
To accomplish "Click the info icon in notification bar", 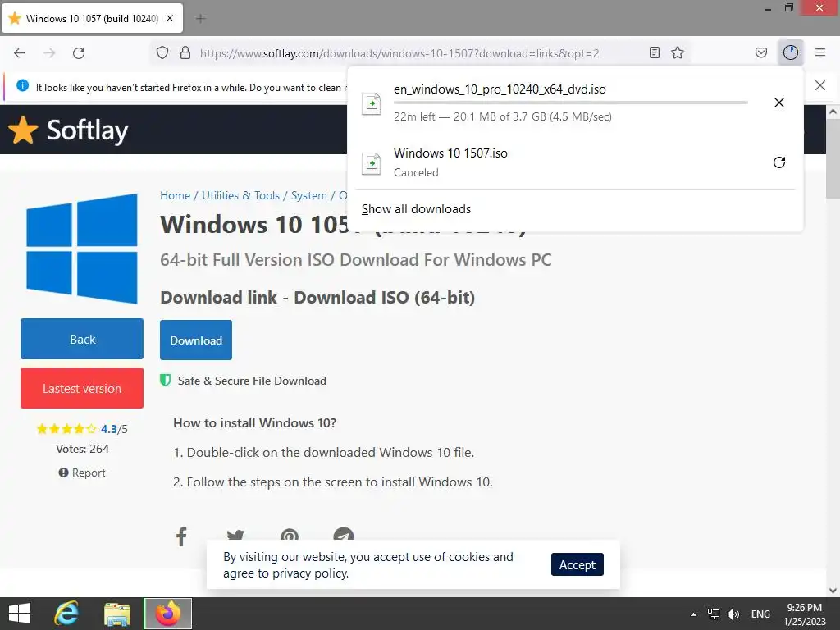I will [22, 85].
